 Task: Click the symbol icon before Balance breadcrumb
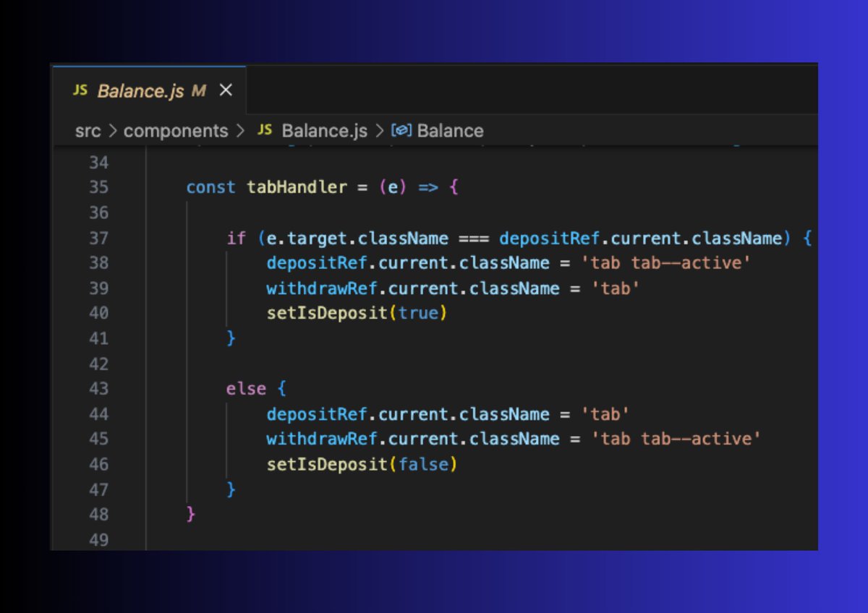(x=401, y=131)
